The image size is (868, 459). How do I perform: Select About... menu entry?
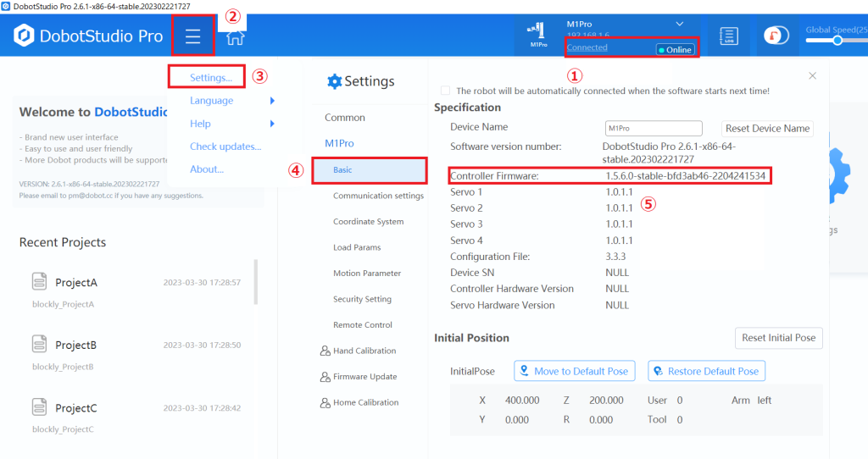coord(207,169)
